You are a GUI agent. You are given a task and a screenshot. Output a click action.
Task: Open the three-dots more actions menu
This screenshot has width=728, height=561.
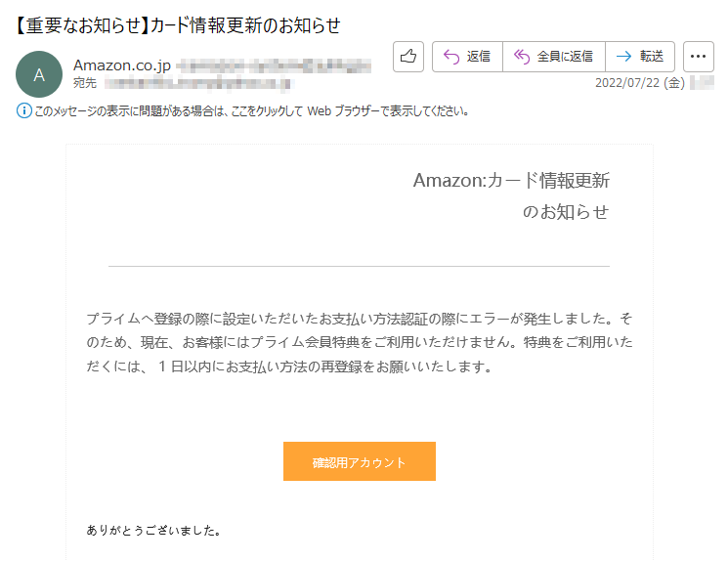(x=699, y=57)
